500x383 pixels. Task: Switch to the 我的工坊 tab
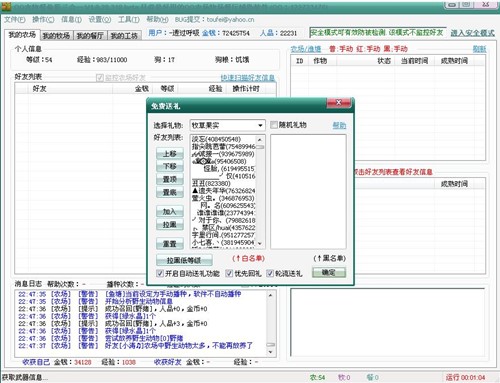124,35
